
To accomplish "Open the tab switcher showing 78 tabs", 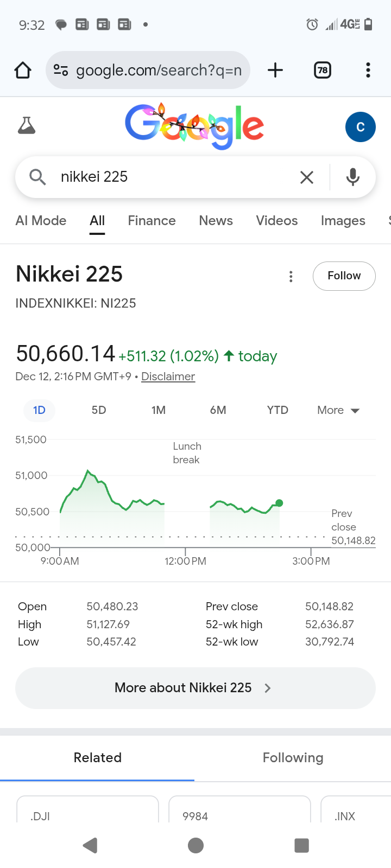I will pyautogui.click(x=323, y=70).
